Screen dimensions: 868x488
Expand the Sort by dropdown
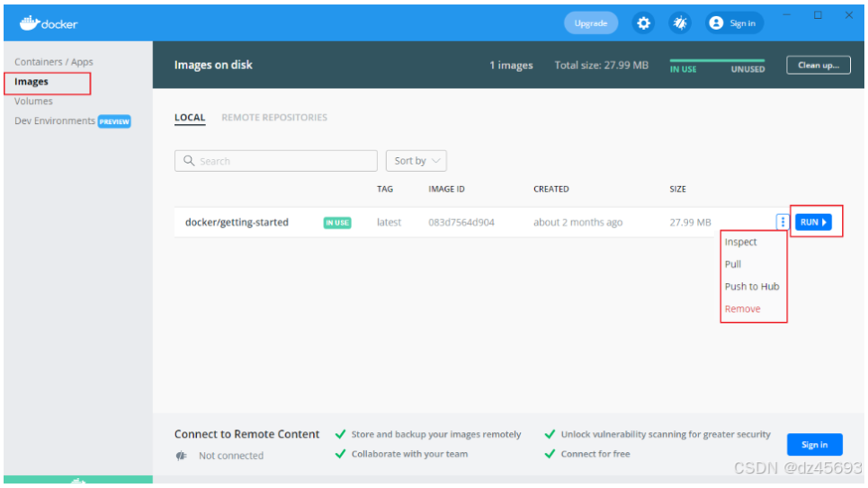coord(416,161)
